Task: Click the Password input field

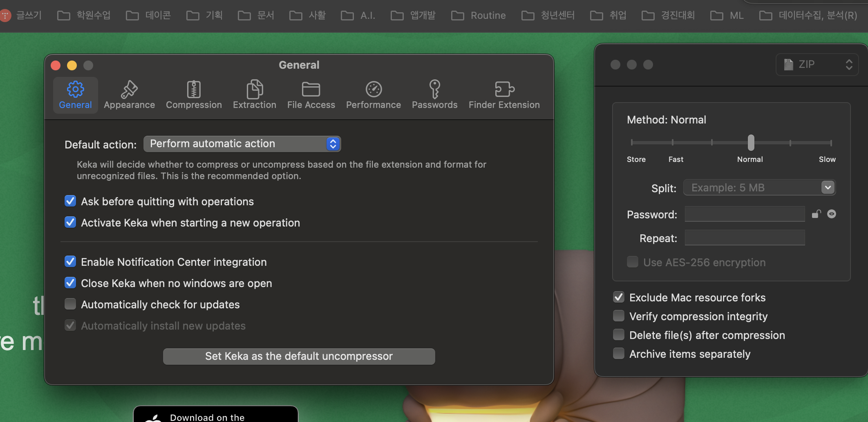Action: 745,214
